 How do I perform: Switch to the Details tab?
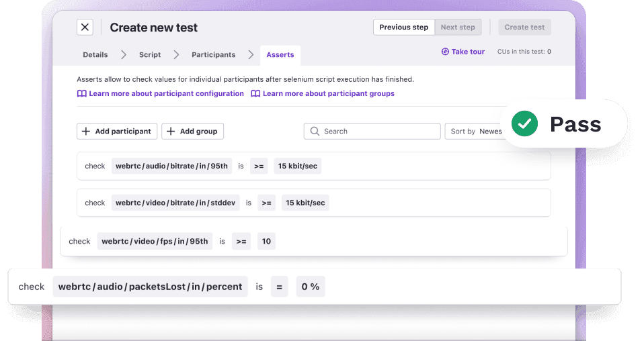(95, 54)
